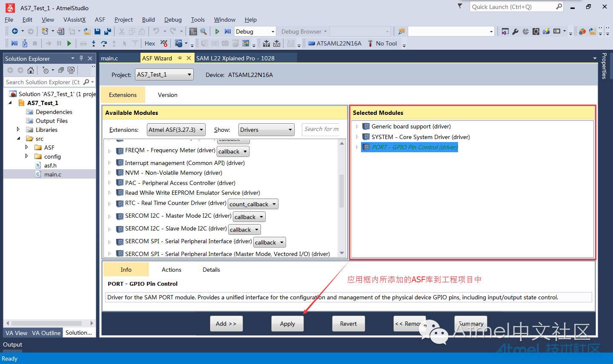The height and width of the screenshot is (364, 613).
Task: Pin the Solution Explorer panel
Action: (81, 58)
